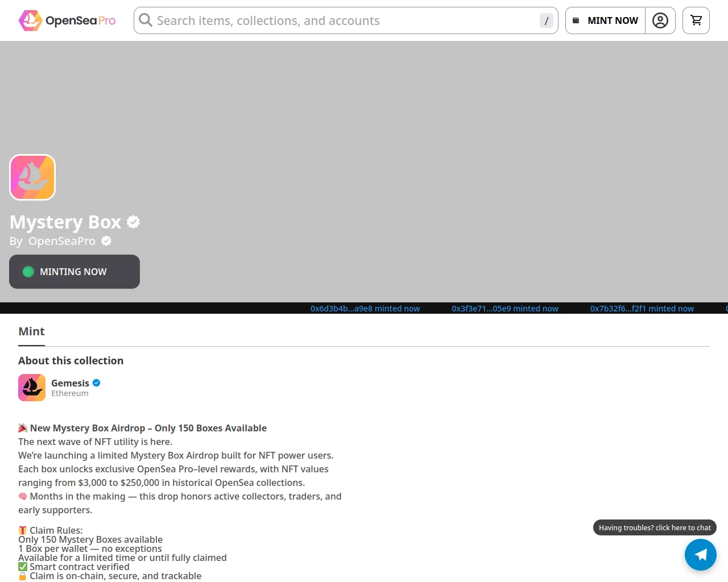Click the Mystery Box collection avatar
Image resolution: width=728 pixels, height=582 pixels.
click(32, 177)
